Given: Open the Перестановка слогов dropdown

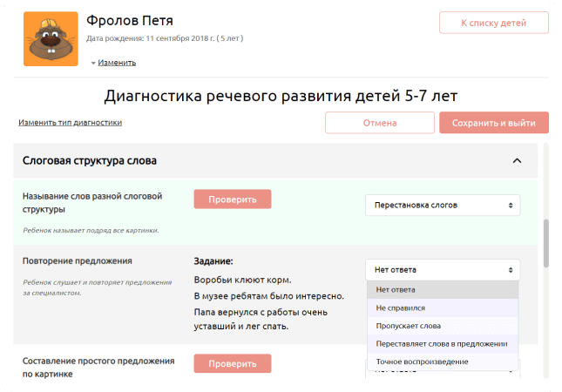Looking at the screenshot, I should tap(442, 206).
